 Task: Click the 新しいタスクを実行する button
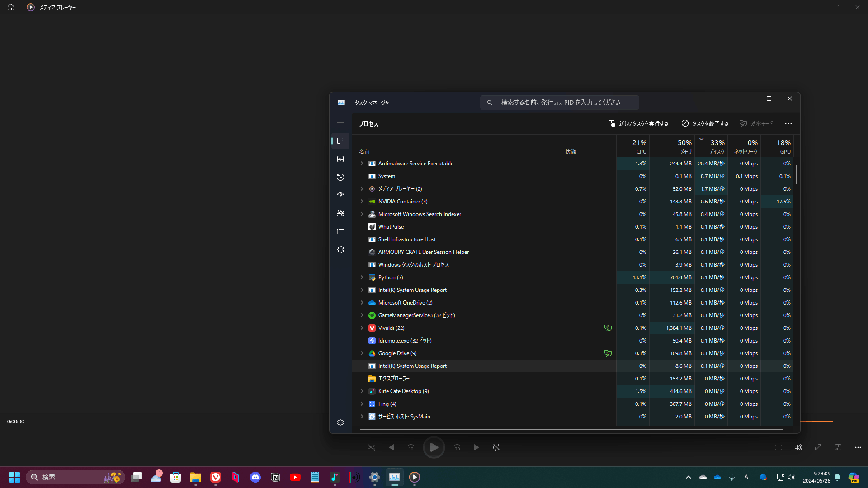[x=638, y=123]
